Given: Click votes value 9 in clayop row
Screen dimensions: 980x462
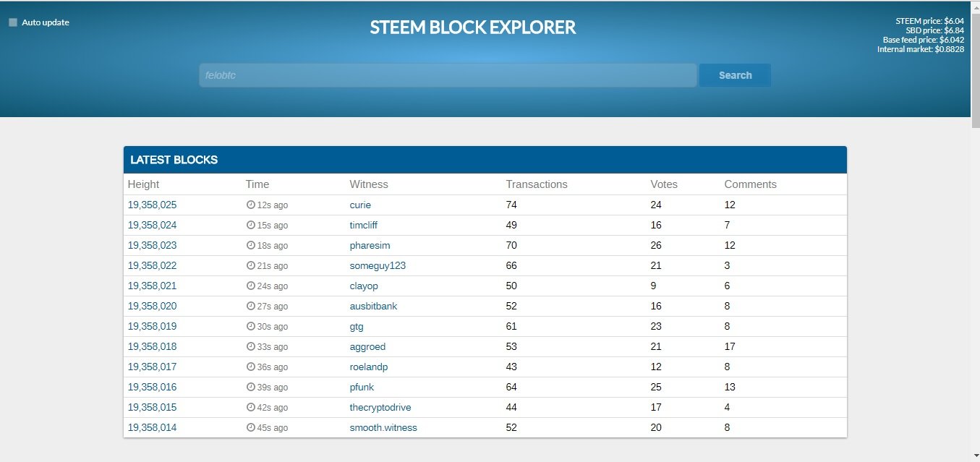Looking at the screenshot, I should [x=654, y=286].
